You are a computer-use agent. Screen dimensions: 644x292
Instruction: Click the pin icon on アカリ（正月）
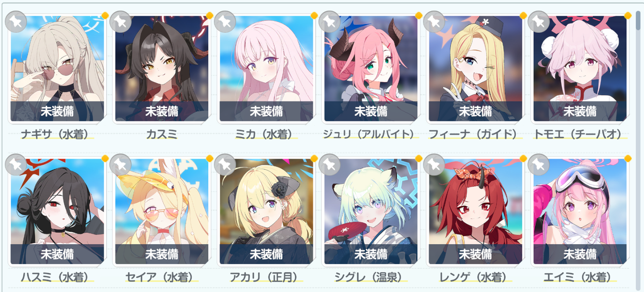click(x=225, y=164)
